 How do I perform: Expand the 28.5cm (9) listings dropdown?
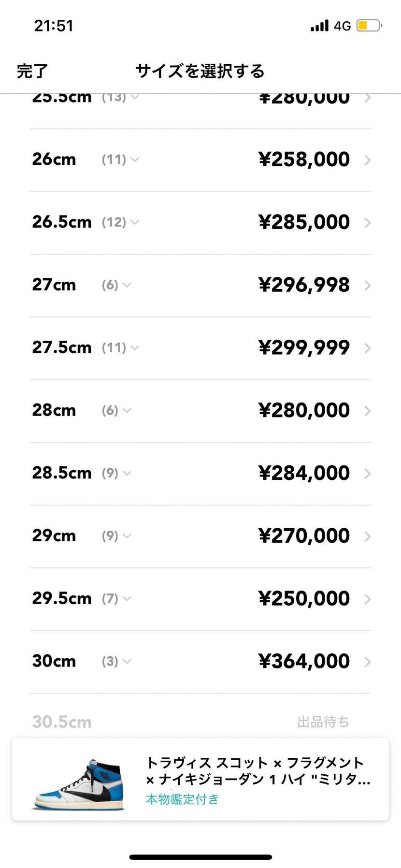pyautogui.click(x=116, y=473)
